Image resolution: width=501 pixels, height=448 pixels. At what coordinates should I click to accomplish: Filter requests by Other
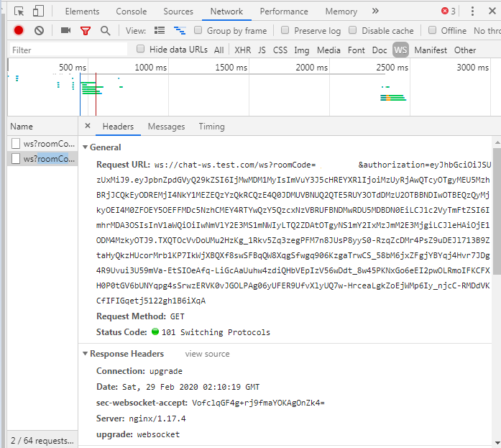click(465, 50)
